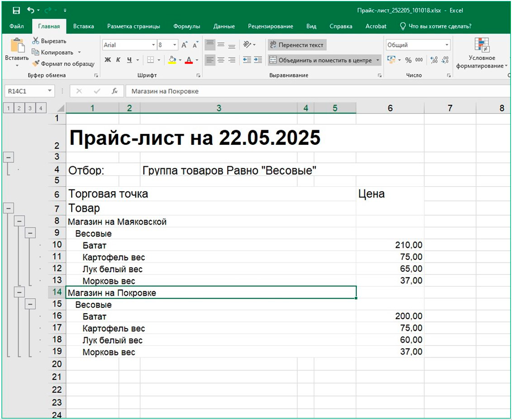Switch to the Вставка tab
Image resolution: width=512 pixels, height=420 pixels.
coord(83,26)
